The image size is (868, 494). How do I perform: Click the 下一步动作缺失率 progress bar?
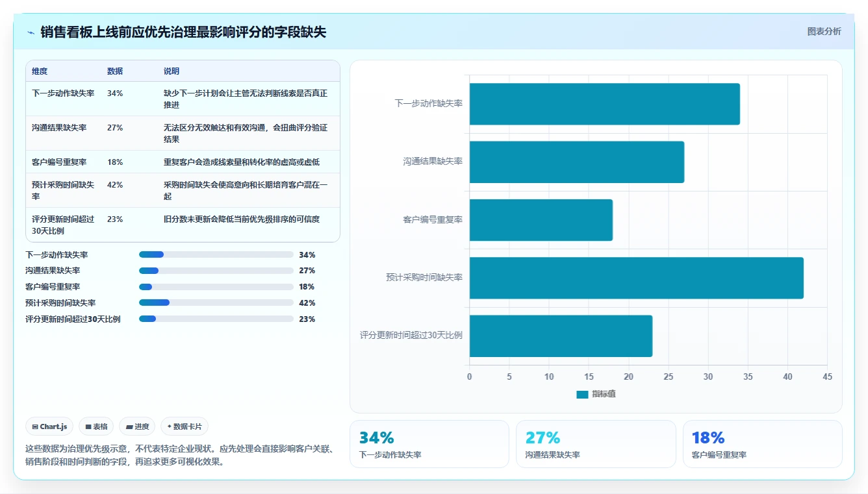[x=216, y=254]
